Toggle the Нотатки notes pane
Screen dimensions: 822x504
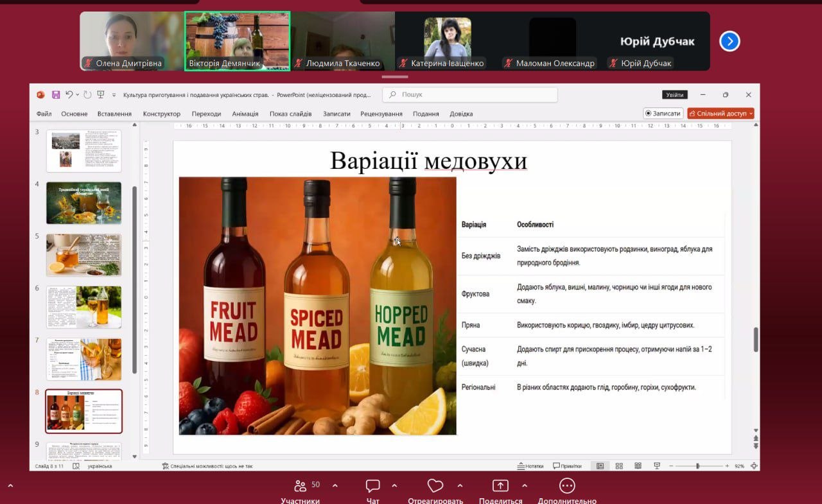[x=530, y=466]
